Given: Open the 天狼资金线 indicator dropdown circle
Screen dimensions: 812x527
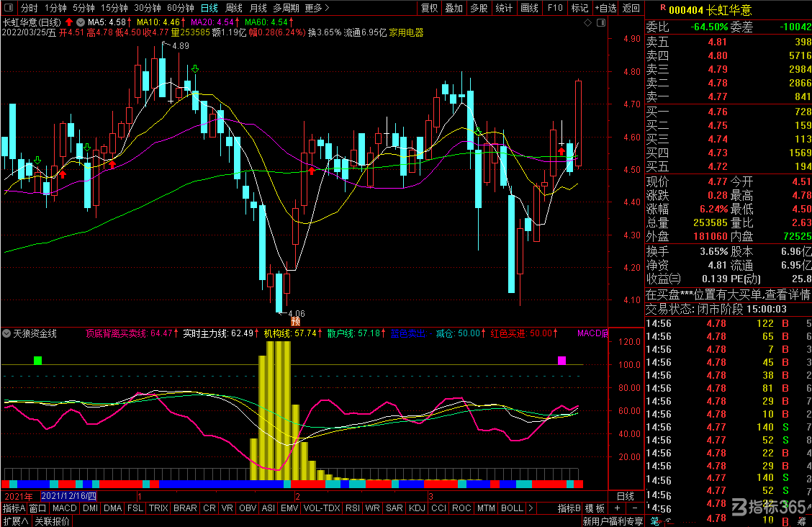Looking at the screenshot, I should (6, 333).
